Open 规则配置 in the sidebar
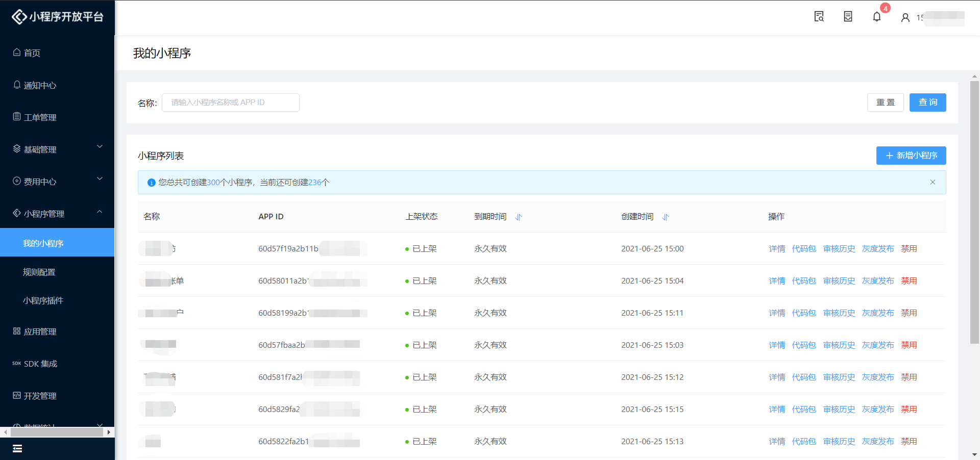The width and height of the screenshot is (980, 460). pos(39,272)
